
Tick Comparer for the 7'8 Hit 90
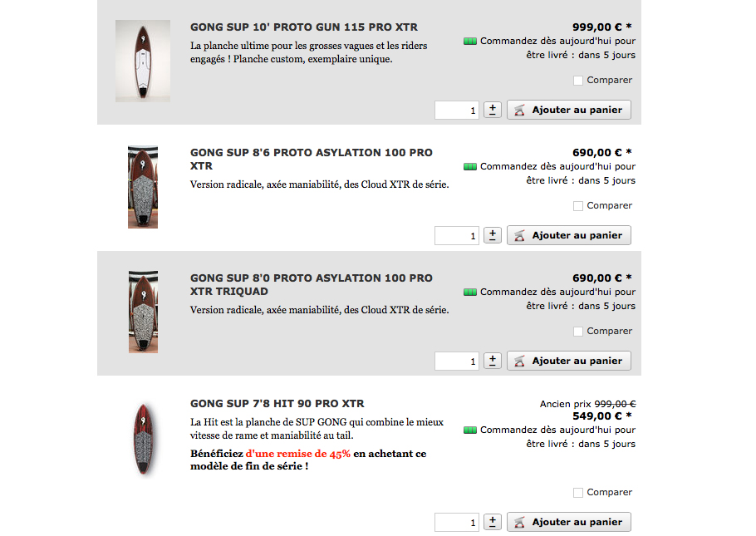578,493
